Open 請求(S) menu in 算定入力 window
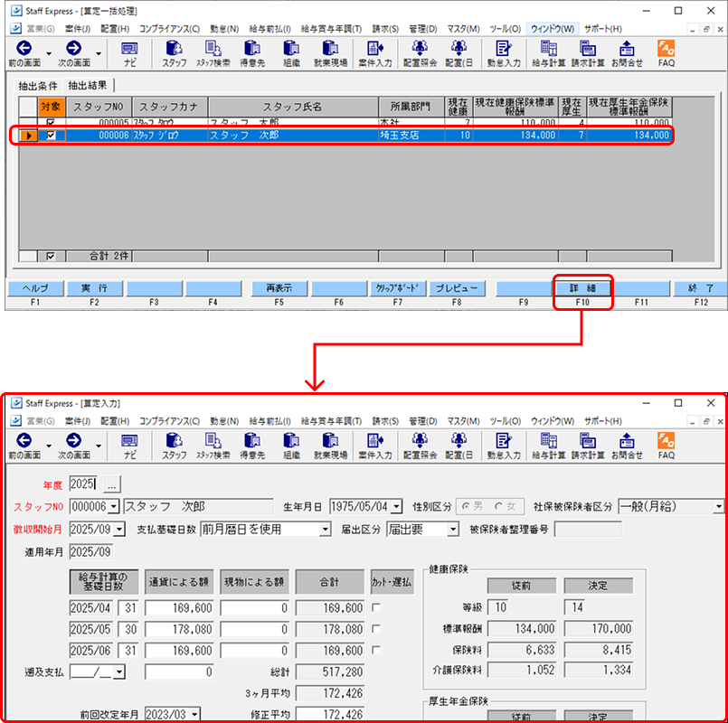This screenshot has width=728, height=723. (x=385, y=421)
